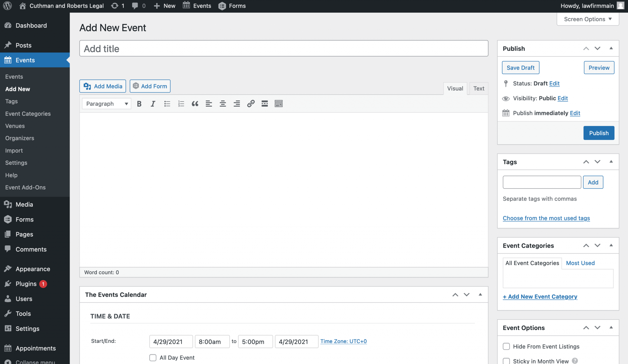The image size is (628, 364).
Task: Insert a blockquote using the toolbar icon
Action: [195, 104]
